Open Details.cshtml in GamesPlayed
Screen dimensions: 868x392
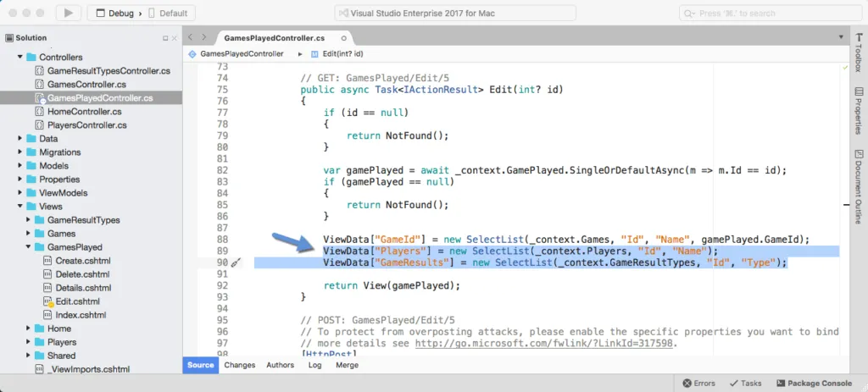pos(83,288)
